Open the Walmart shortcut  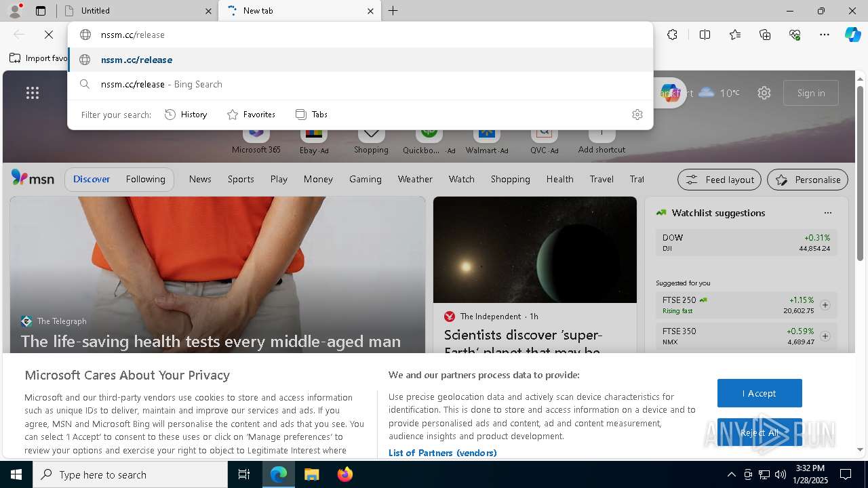coord(487,141)
